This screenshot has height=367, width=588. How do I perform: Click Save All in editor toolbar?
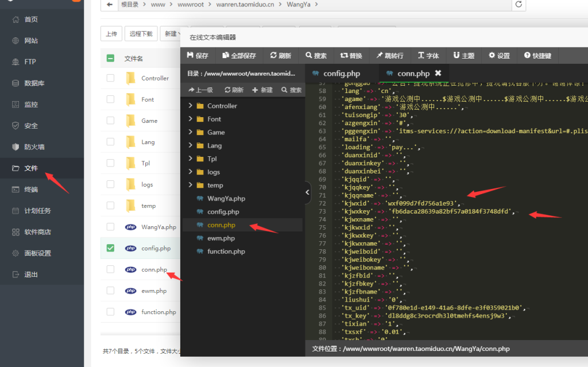coord(239,56)
